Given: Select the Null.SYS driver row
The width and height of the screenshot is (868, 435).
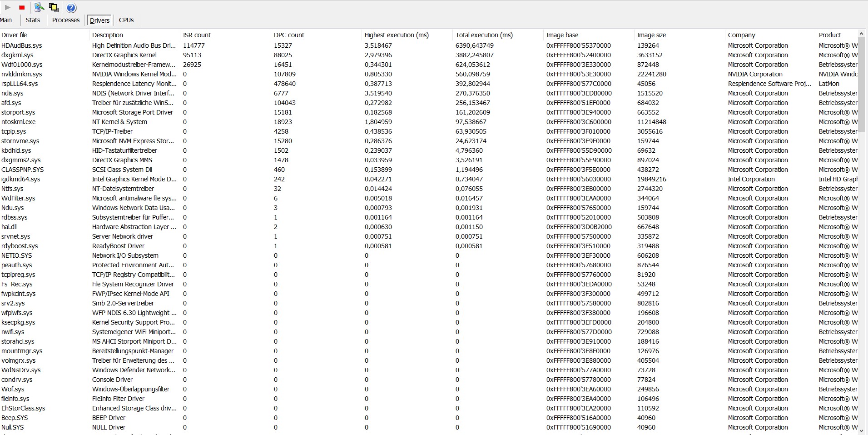Looking at the screenshot, I should tap(429, 427).
